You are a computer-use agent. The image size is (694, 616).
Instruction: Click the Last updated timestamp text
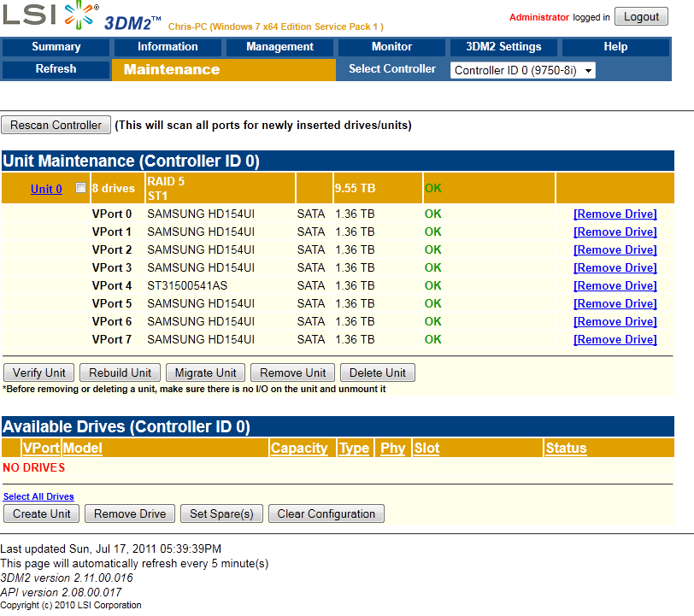point(110,549)
